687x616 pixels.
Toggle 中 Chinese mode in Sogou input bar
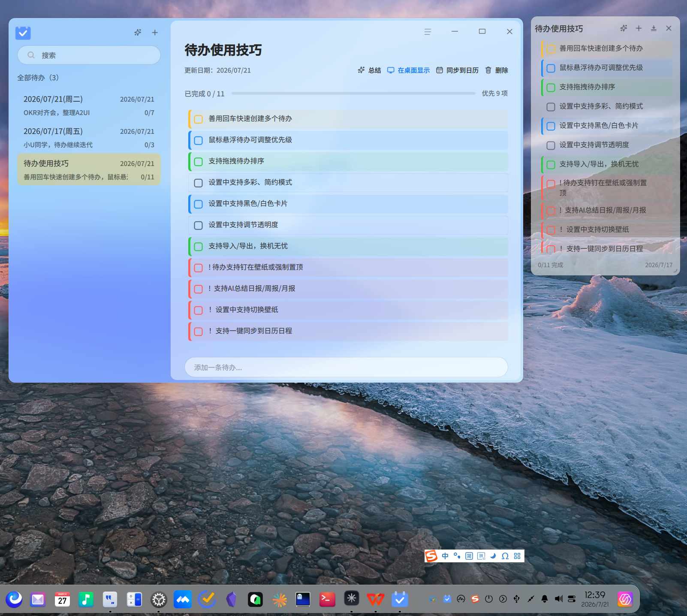445,556
